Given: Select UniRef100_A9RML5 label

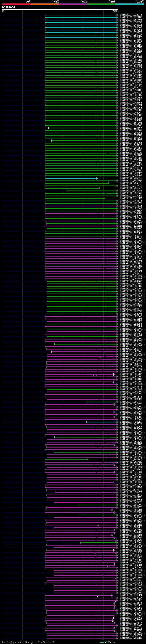Looking at the screenshot, I should (131, 100).
